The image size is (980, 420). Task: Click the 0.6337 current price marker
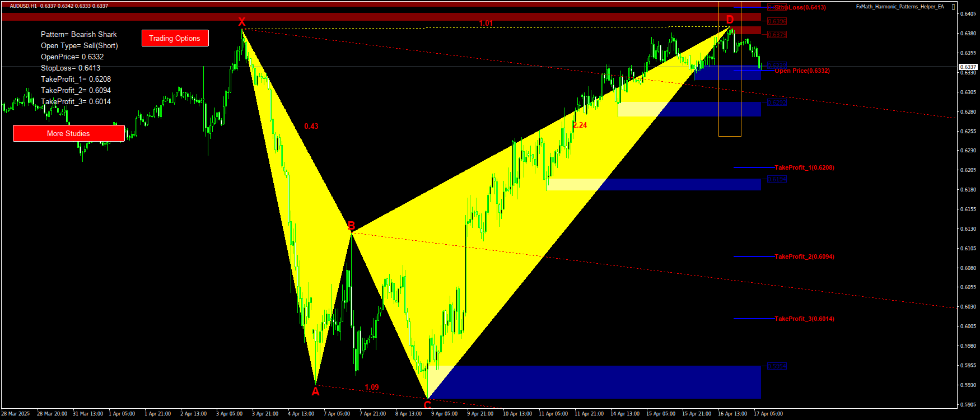pos(968,67)
